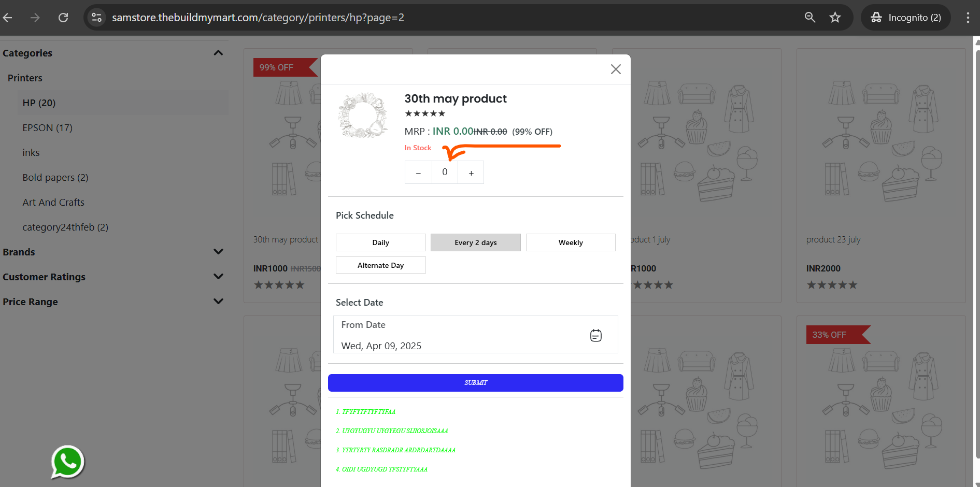The height and width of the screenshot is (487, 980).
Task: Choose the Weekly schedule option
Action: coord(571,242)
